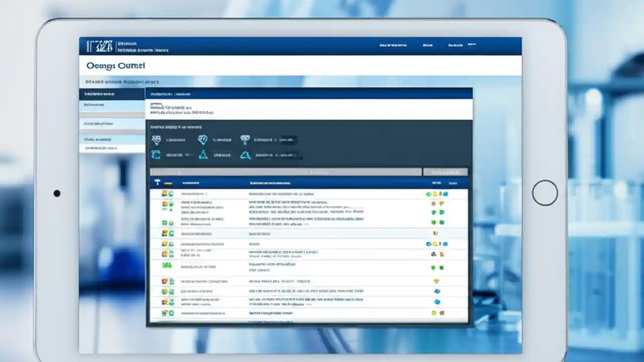Toggle the red status marker beside the second row

click(433, 204)
